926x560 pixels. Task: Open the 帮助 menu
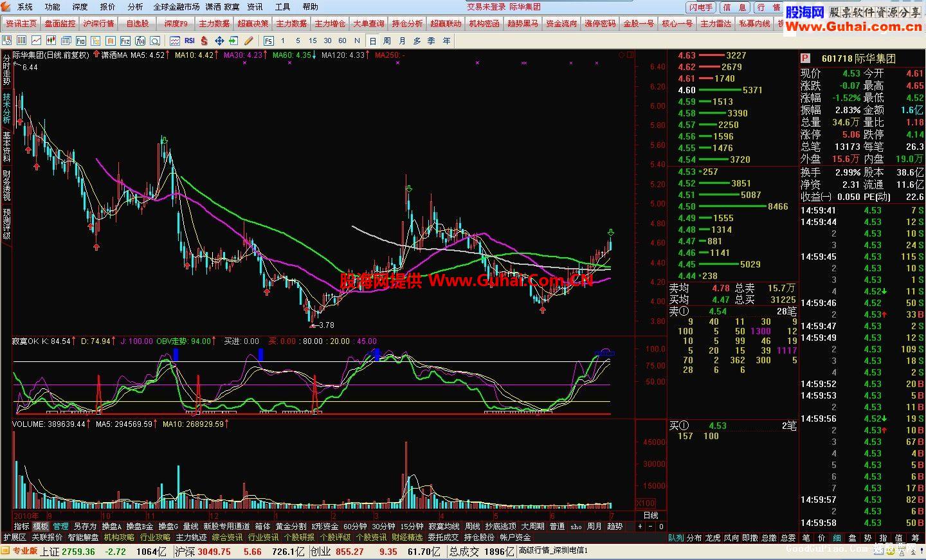pyautogui.click(x=310, y=6)
